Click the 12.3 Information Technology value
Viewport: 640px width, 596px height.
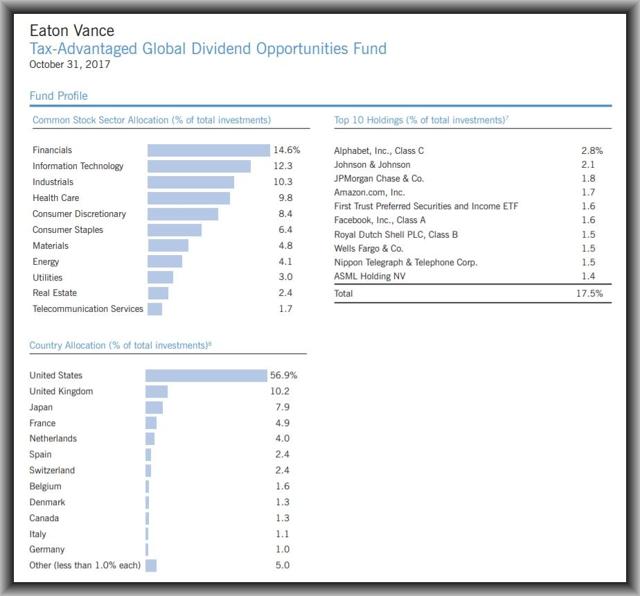[x=283, y=166]
